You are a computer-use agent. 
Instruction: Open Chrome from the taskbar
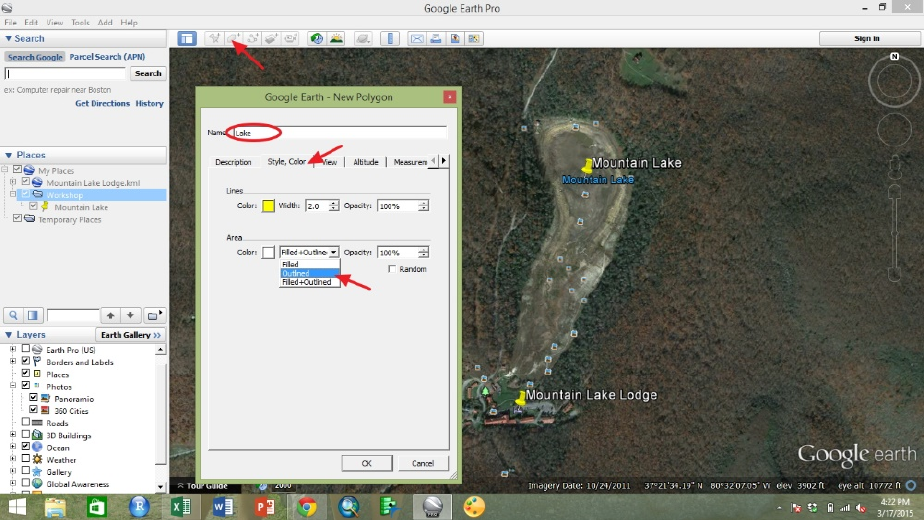pyautogui.click(x=306, y=507)
